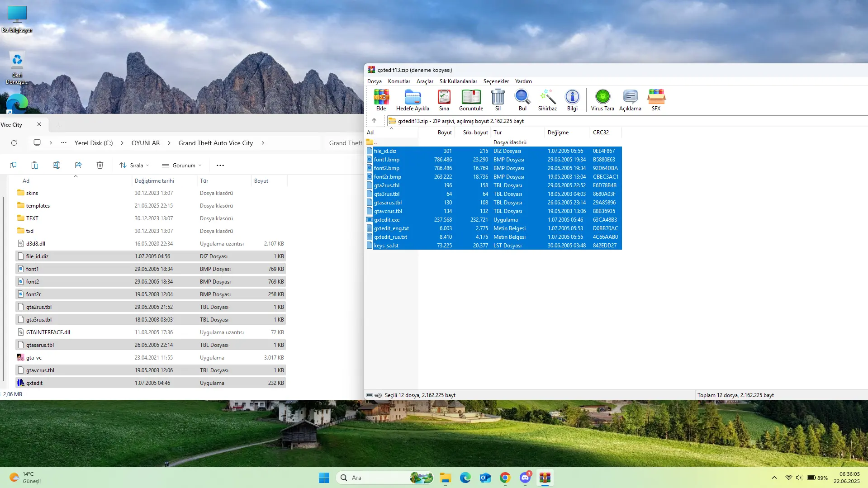Show archive Bilgi info
The height and width of the screenshot is (488, 868).
pyautogui.click(x=572, y=100)
